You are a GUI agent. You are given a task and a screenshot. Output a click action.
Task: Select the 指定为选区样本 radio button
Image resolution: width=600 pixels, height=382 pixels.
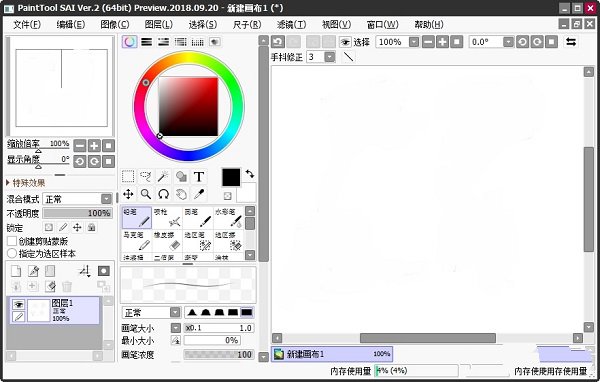[12, 253]
